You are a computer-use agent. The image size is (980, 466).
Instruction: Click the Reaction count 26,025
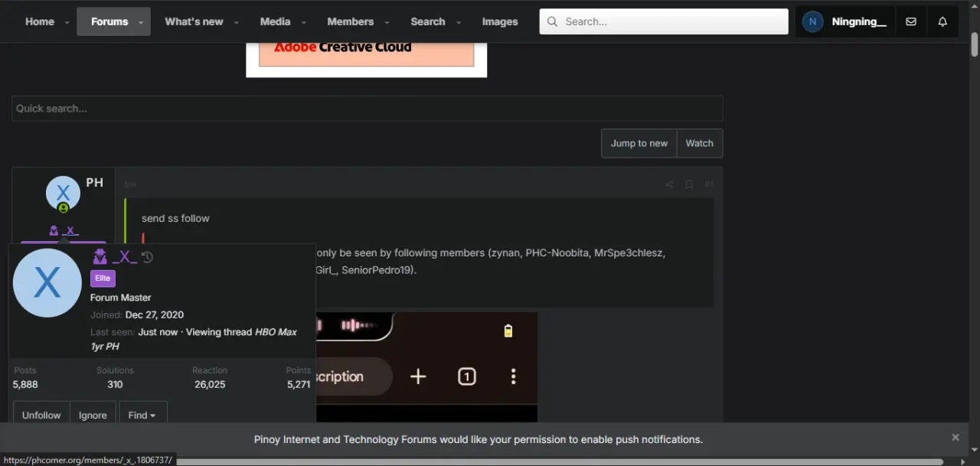point(210,384)
